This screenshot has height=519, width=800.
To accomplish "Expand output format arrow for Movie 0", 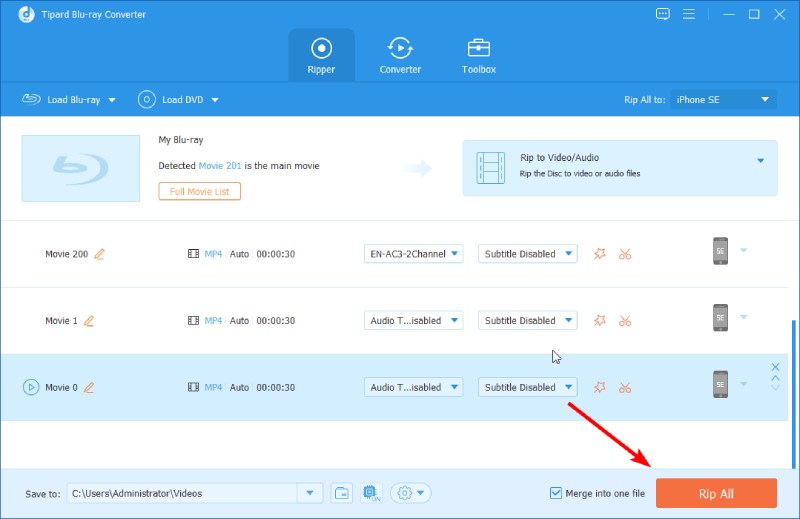I will 743,384.
